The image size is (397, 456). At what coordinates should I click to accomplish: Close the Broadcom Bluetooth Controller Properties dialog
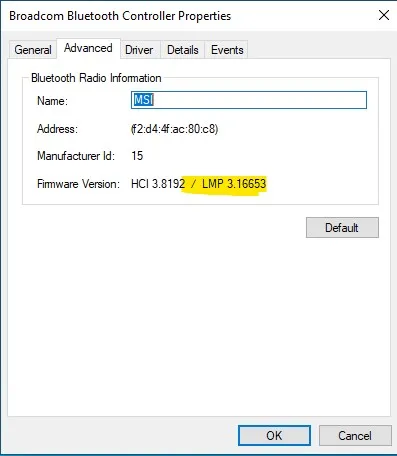point(384,15)
